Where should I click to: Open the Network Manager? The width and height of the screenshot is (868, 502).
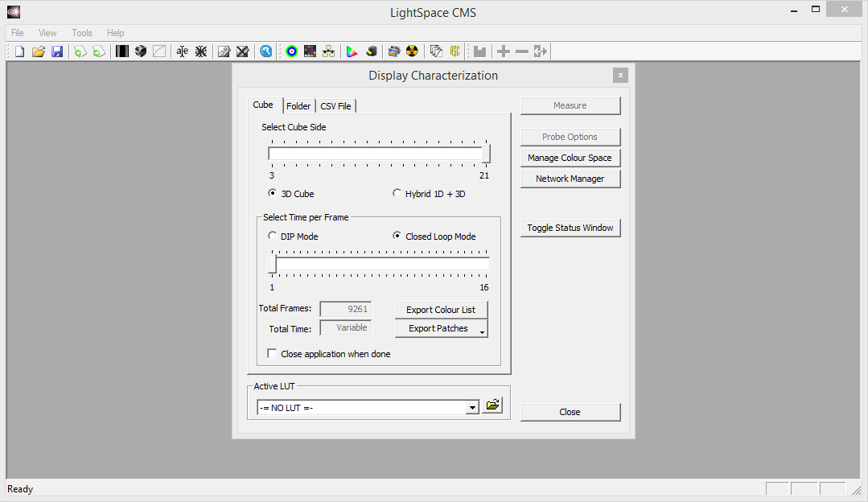pyautogui.click(x=570, y=179)
